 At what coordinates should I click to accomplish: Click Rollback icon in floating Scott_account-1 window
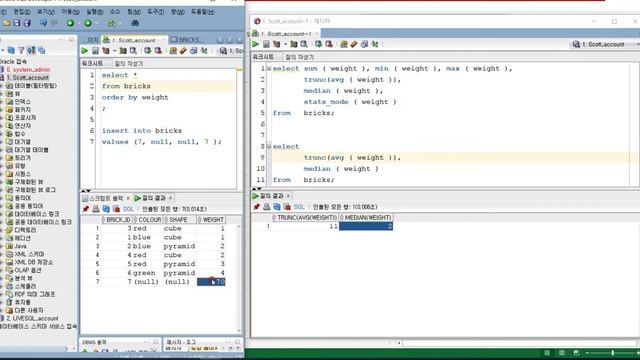pyautogui.click(x=329, y=44)
